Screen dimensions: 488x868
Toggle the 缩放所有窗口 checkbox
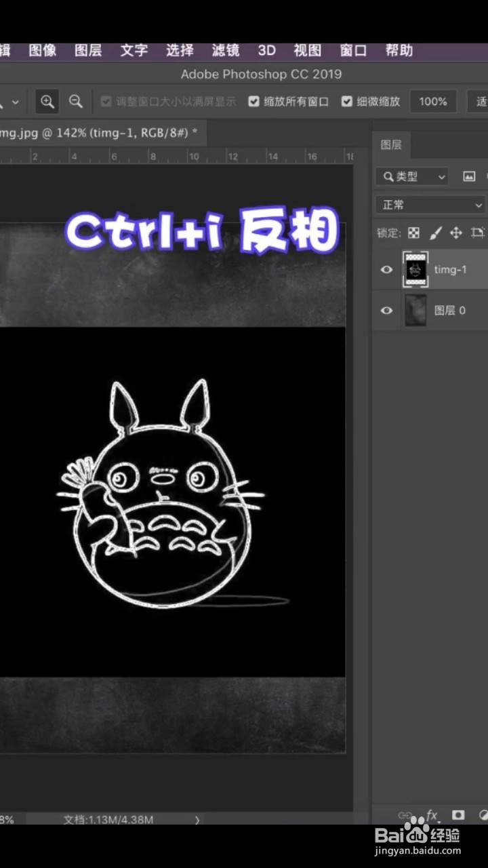pos(254,102)
